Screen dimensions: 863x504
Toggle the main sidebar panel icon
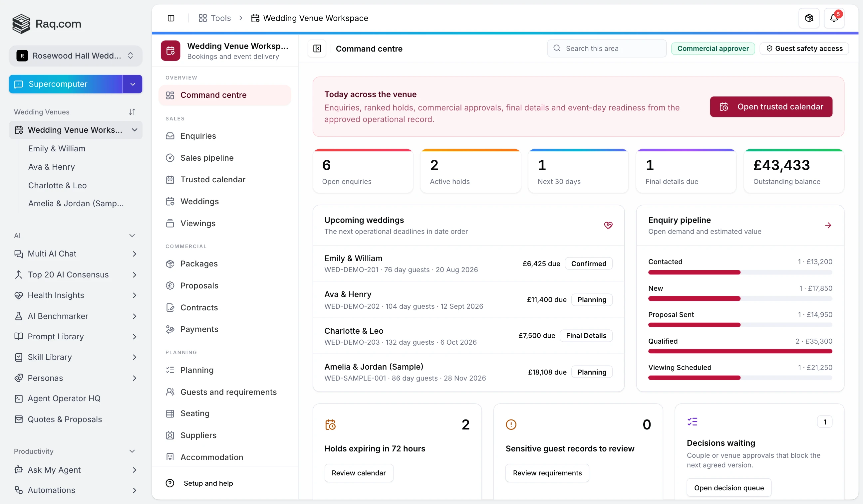point(171,18)
